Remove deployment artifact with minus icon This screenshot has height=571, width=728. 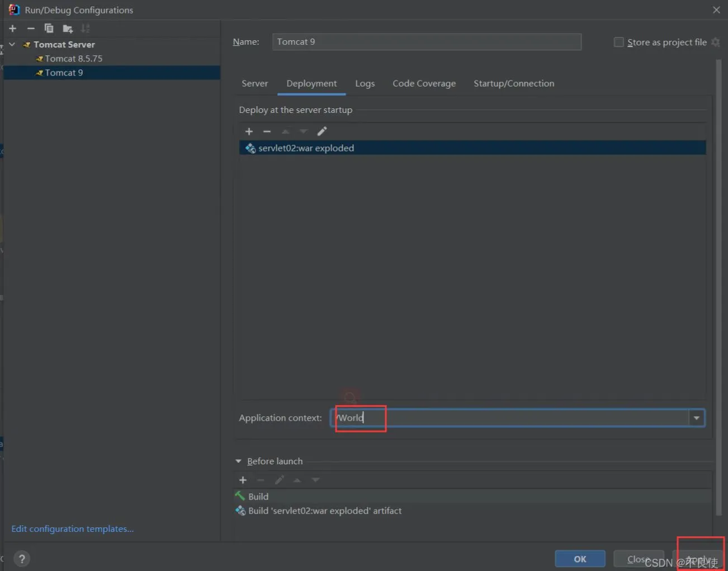point(267,131)
